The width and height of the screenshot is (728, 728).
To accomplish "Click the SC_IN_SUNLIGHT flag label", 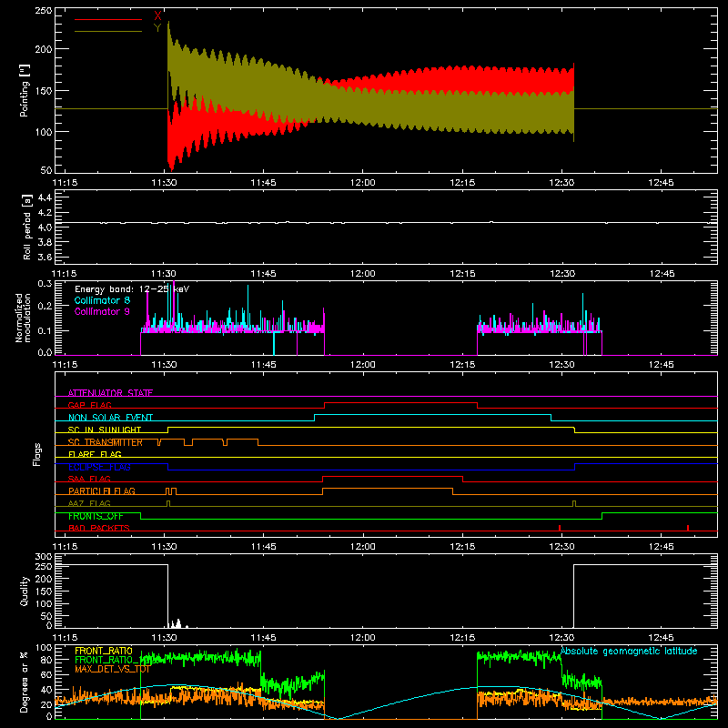I will click(105, 430).
